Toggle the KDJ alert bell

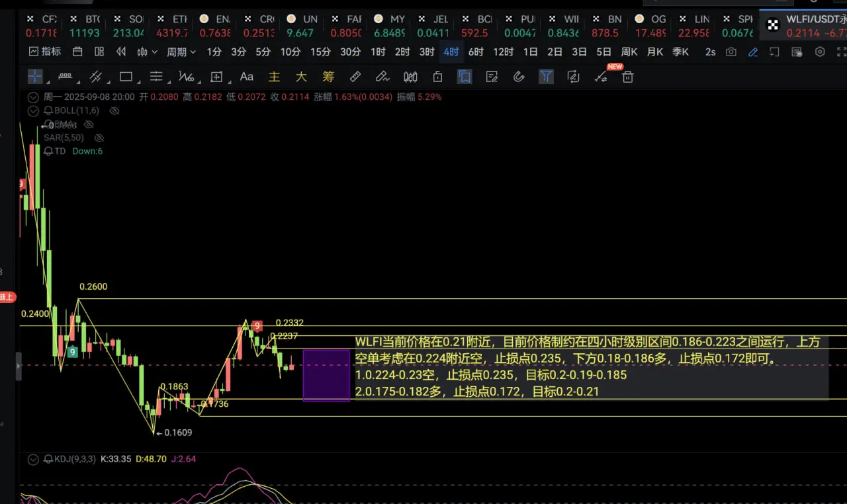coord(48,458)
